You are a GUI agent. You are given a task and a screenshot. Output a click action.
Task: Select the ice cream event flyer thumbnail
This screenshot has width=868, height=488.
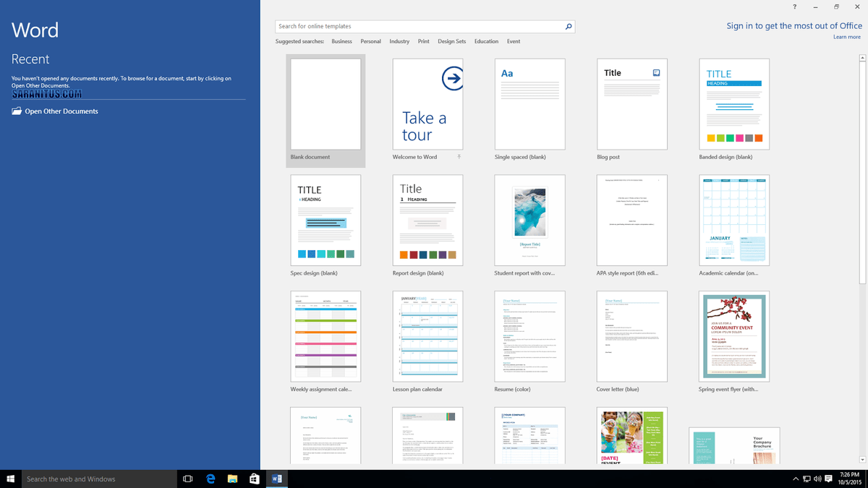tap(631, 435)
